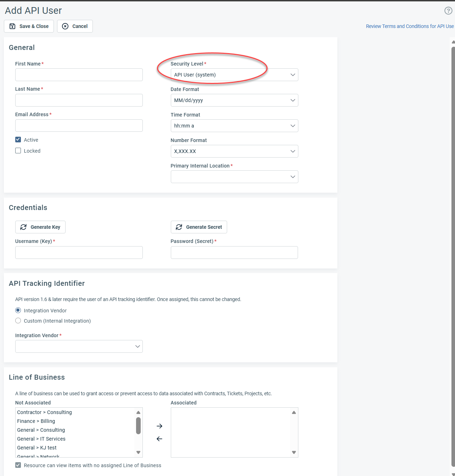Click the Email Address input field
The height and width of the screenshot is (476, 455).
coord(79,126)
